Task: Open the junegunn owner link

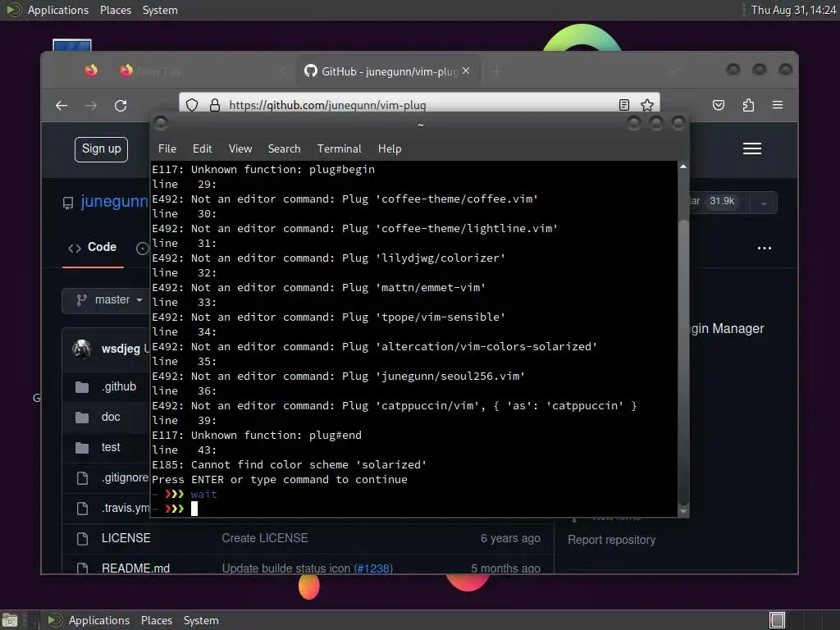Action: point(115,202)
